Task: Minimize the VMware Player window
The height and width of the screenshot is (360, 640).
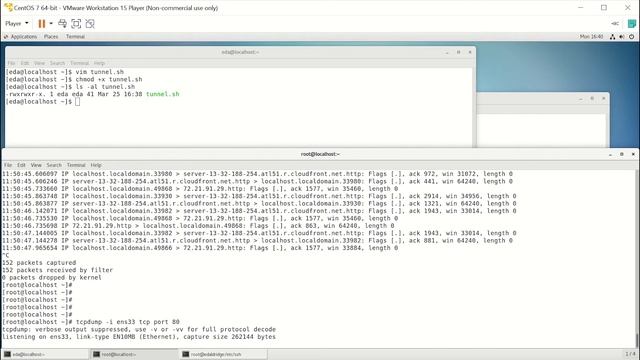Action: click(580, 8)
